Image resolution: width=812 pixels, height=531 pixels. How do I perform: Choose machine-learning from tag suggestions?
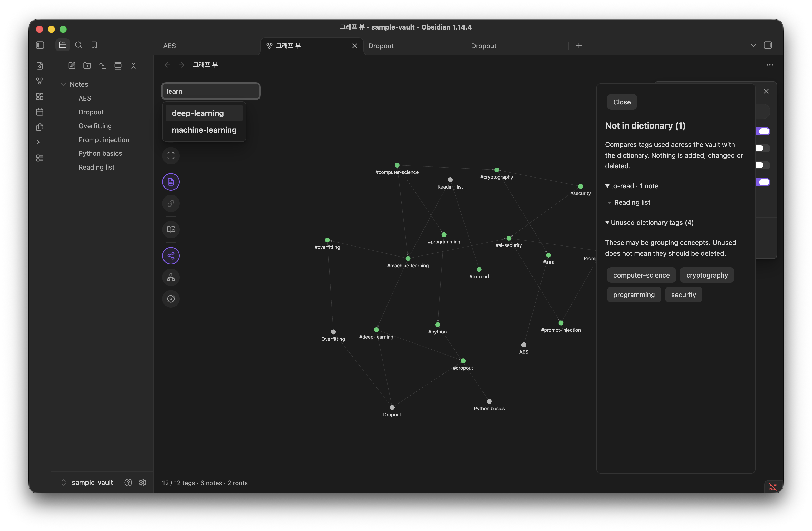click(204, 130)
